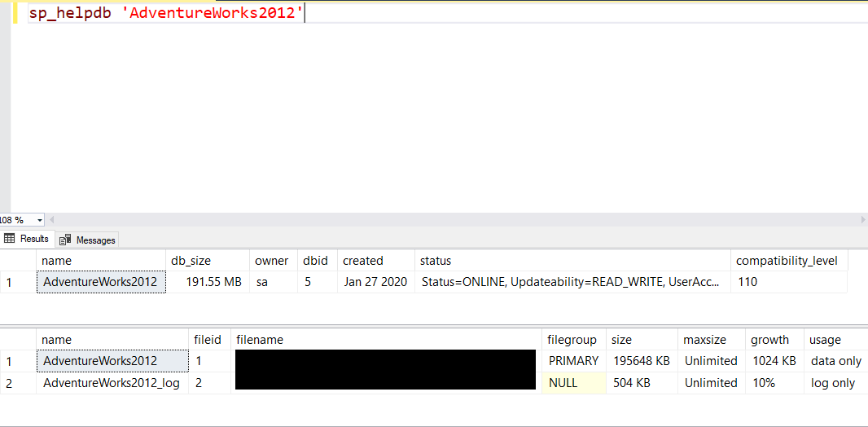The image size is (868, 427).
Task: Select the fileid 1 cell
Action: [x=210, y=361]
